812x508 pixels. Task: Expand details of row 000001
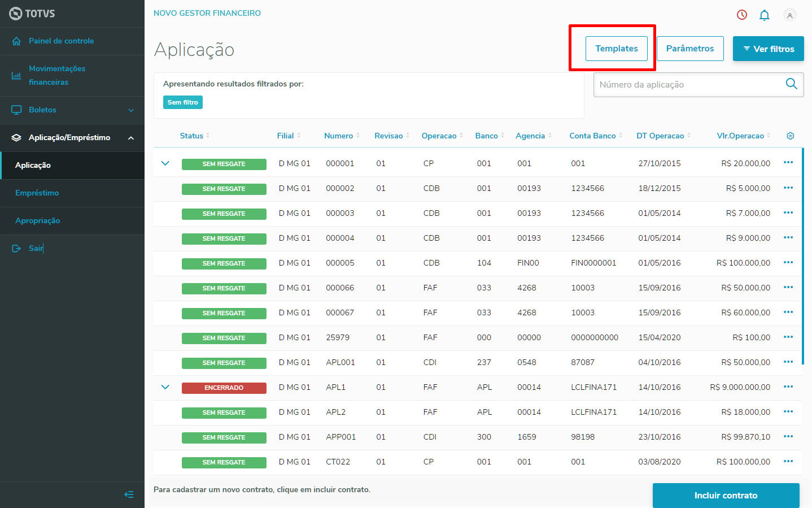click(165, 163)
